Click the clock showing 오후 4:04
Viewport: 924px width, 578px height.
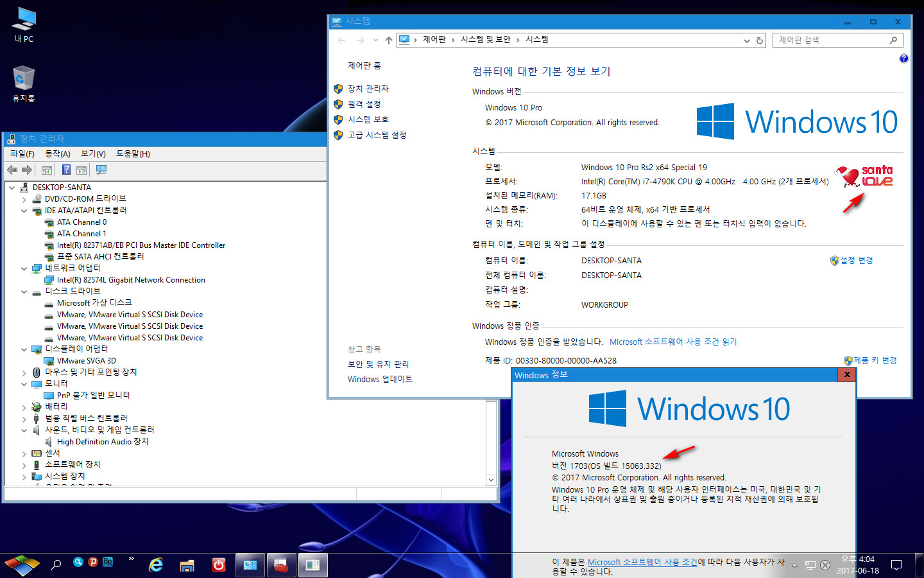point(857,559)
